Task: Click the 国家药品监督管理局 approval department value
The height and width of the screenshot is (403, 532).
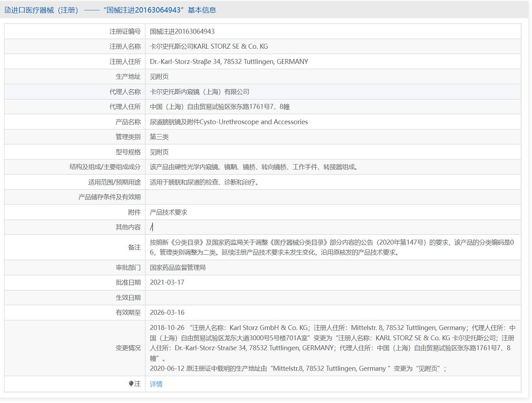Action: (178, 267)
